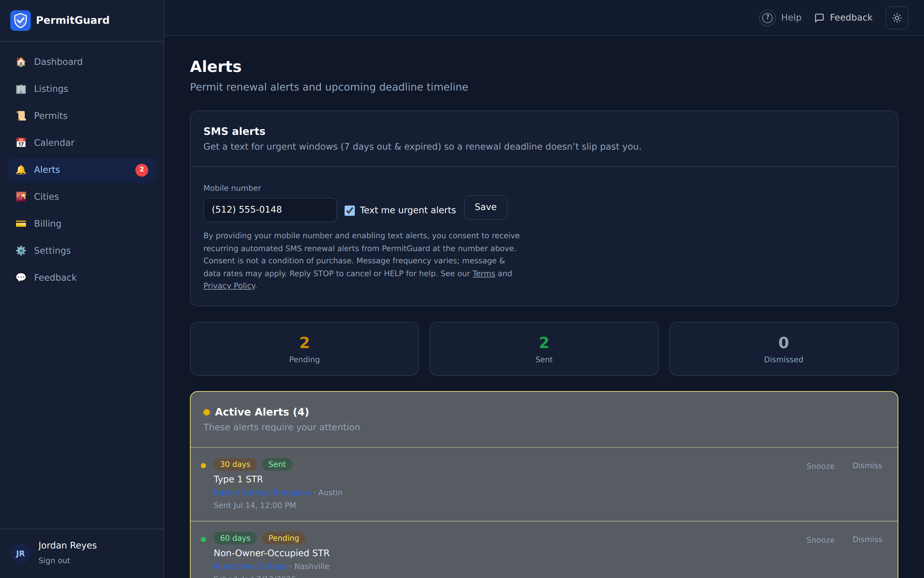
Task: Click the Calendar icon in sidebar
Action: 21,143
